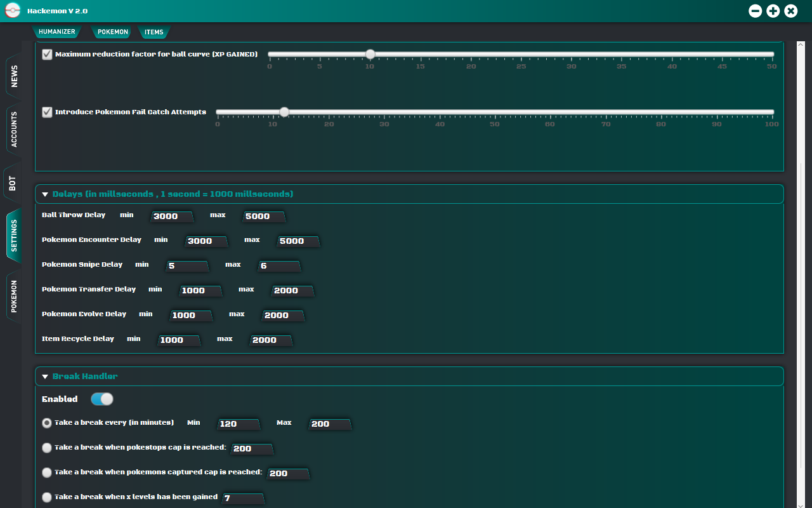Click the Ball Throw Delay label
The image size is (812, 508).
74,215
